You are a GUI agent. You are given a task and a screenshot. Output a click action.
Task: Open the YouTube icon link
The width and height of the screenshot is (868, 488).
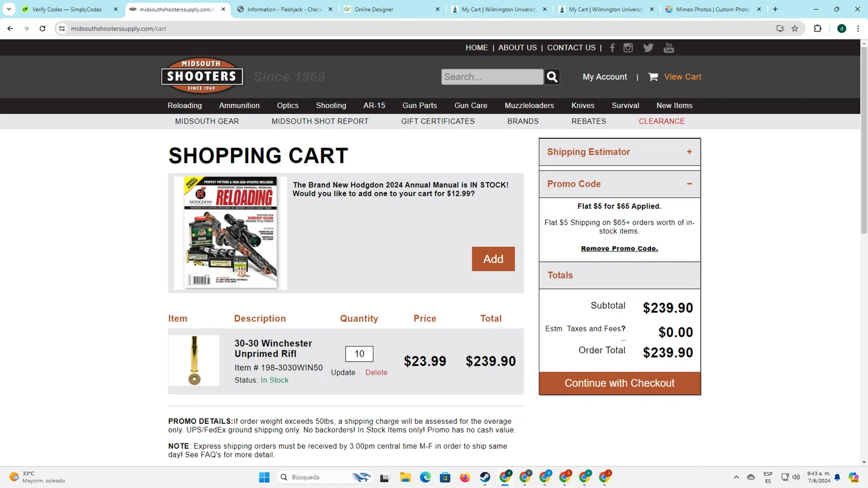[668, 48]
